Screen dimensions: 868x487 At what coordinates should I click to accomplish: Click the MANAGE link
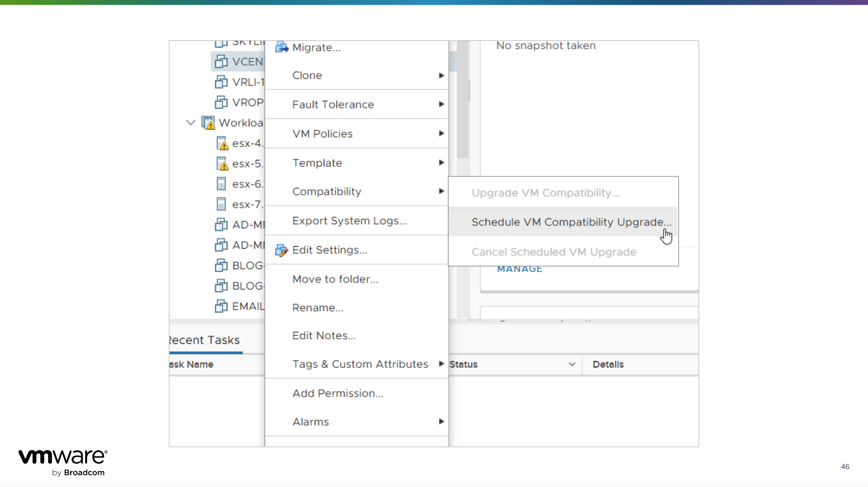[x=520, y=269]
